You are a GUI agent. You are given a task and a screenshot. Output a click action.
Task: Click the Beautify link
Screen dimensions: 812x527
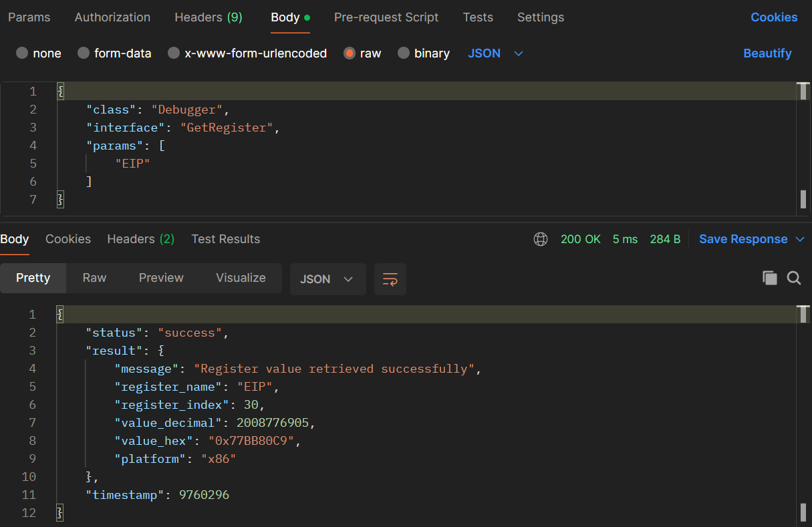pyautogui.click(x=767, y=53)
